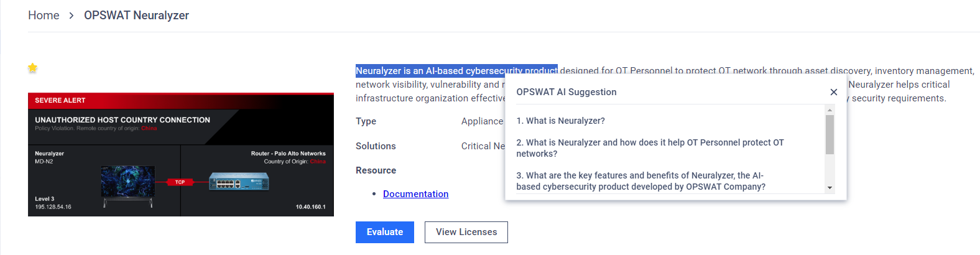This screenshot has width=980, height=255.
Task: Click the suggestion list scroll up arrow
Action: click(830, 110)
